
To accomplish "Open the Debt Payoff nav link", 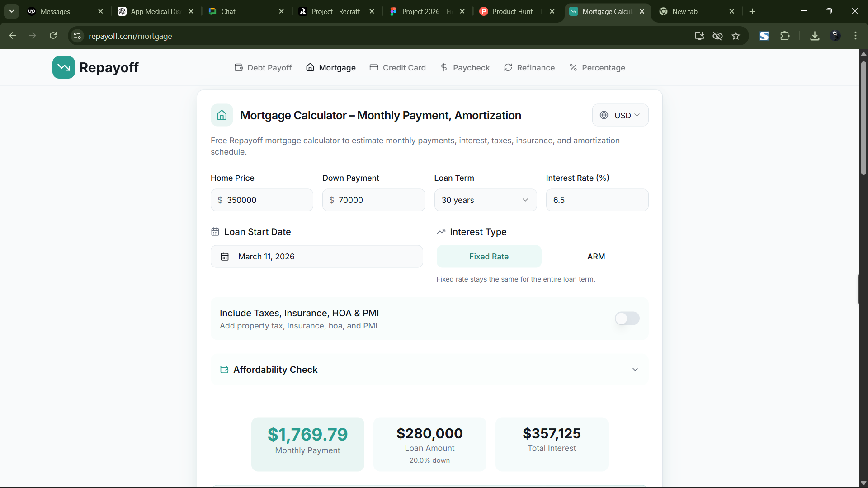I will pyautogui.click(x=263, y=68).
